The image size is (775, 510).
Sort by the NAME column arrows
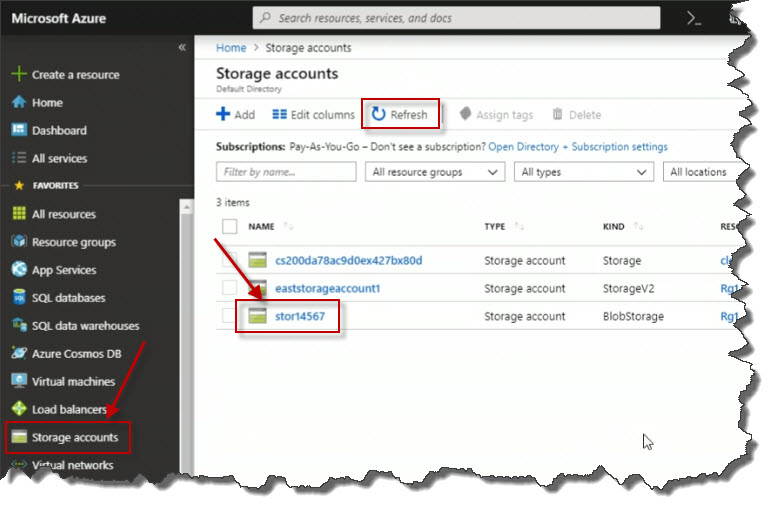[x=288, y=226]
